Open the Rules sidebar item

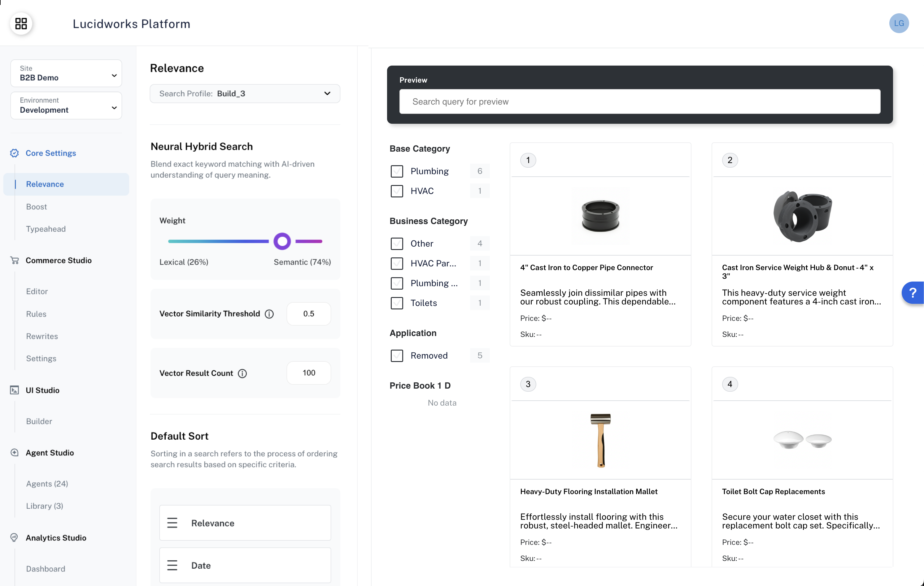click(36, 314)
